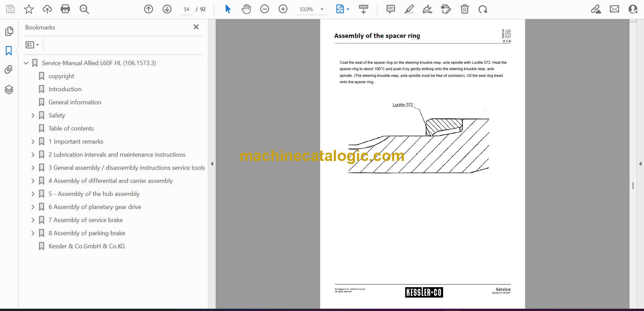Viewport: 644px width, 311px height.
Task: Expand the 1 Important remarks bookmark
Action: click(33, 142)
